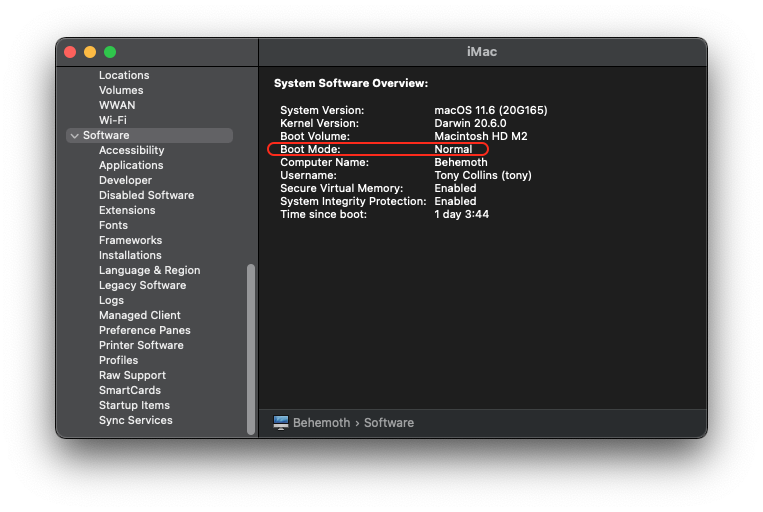
Task: Minimize the window with yellow button
Action: click(x=90, y=52)
